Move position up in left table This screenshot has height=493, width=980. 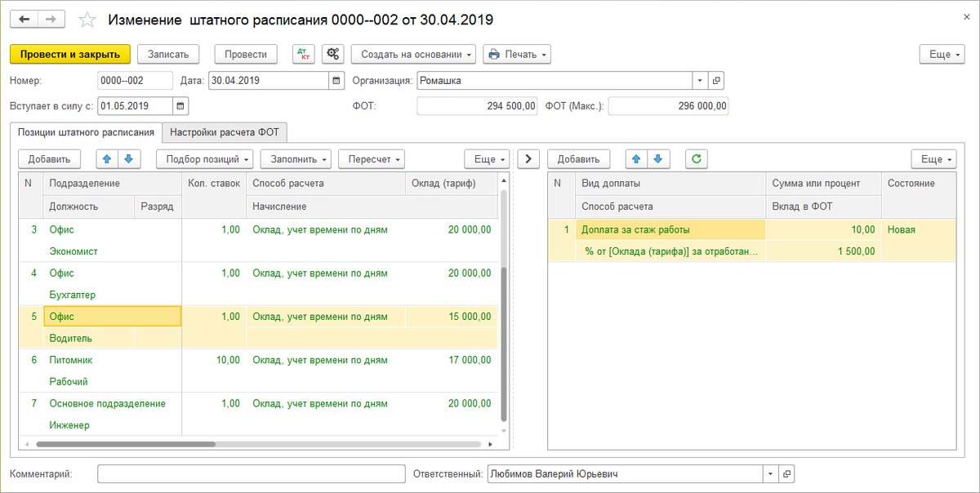[107, 159]
